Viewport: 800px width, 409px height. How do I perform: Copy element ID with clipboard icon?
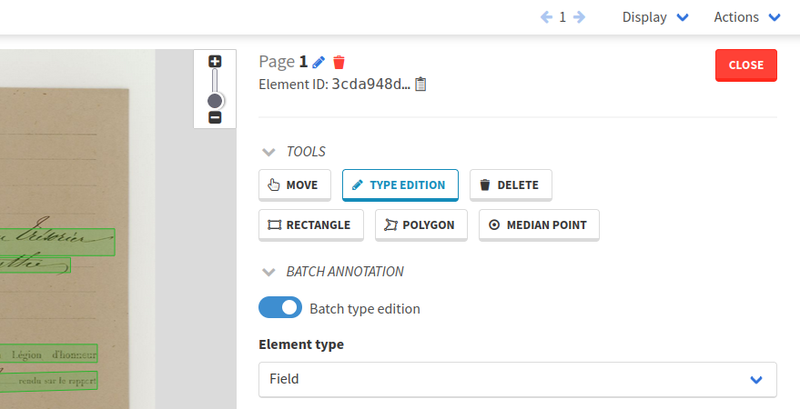tap(420, 84)
